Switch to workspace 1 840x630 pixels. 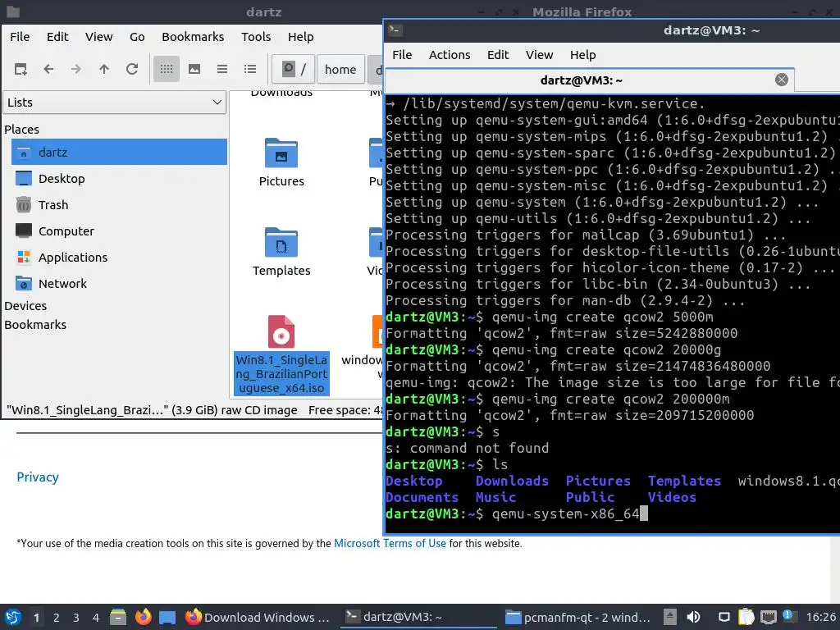(x=36, y=618)
